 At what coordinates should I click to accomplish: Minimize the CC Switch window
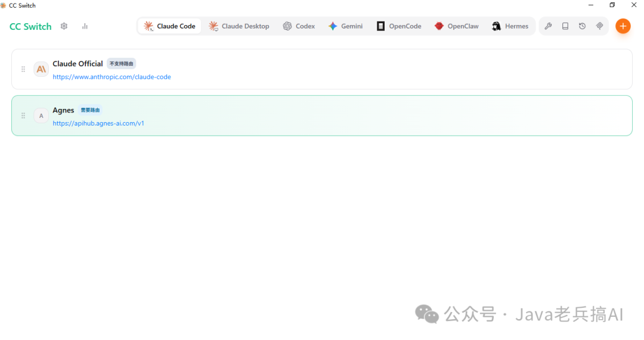(x=590, y=5)
